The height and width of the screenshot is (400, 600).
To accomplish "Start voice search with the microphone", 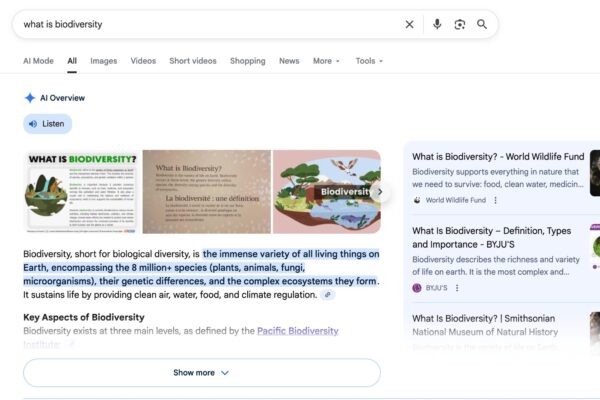I will point(437,24).
